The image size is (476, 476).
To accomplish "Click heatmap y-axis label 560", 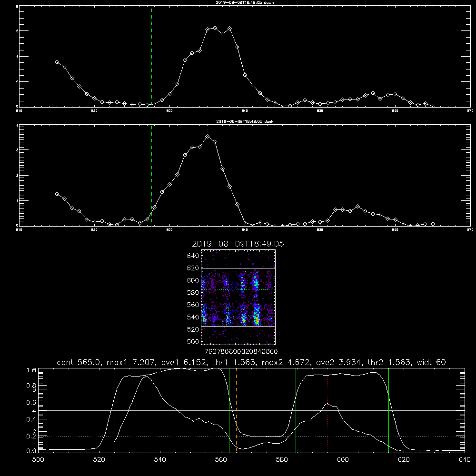I will click(193, 305).
